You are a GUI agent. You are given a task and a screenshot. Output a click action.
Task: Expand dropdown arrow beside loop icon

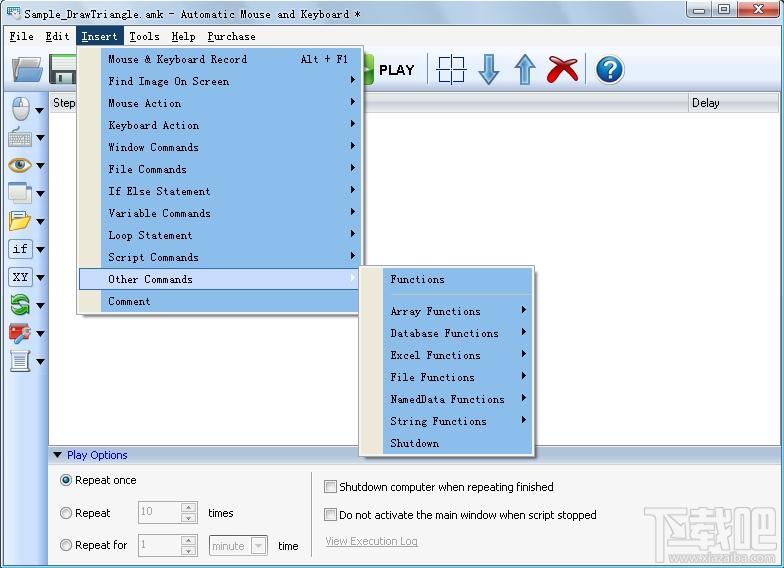[x=40, y=306]
